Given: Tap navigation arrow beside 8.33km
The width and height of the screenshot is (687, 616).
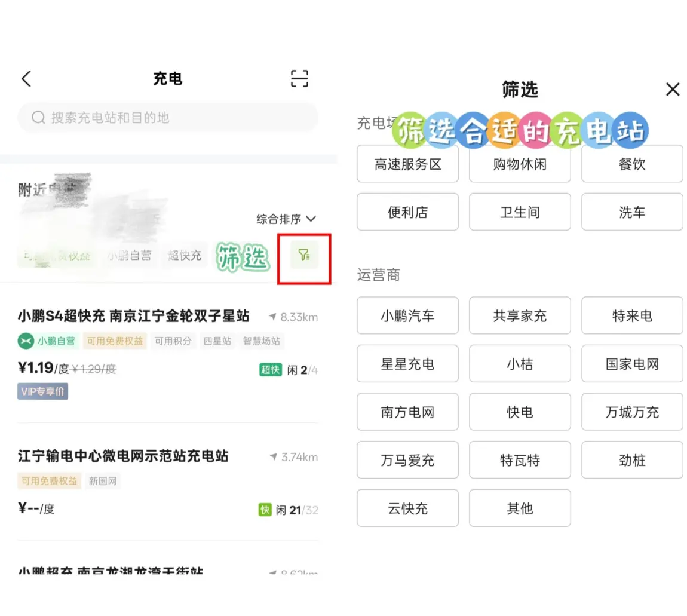Looking at the screenshot, I should tap(272, 316).
